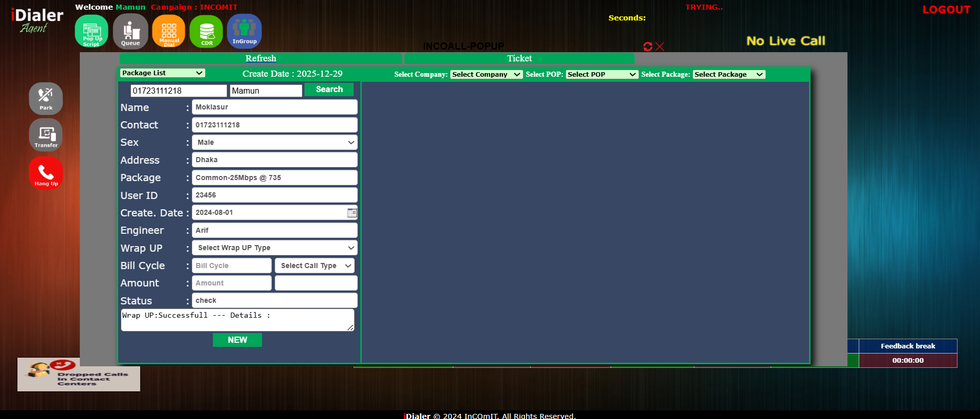The height and width of the screenshot is (419, 980).
Task: Open the Select Company dropdown
Action: coord(486,75)
